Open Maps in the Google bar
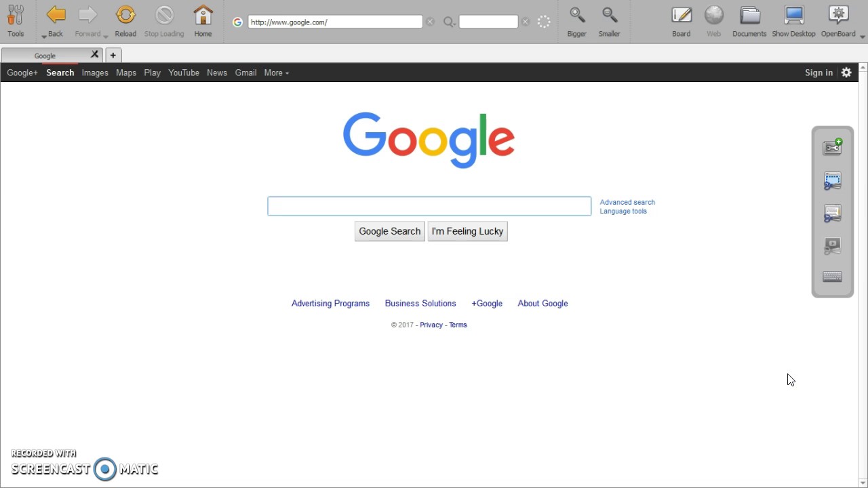868x488 pixels. pyautogui.click(x=126, y=73)
